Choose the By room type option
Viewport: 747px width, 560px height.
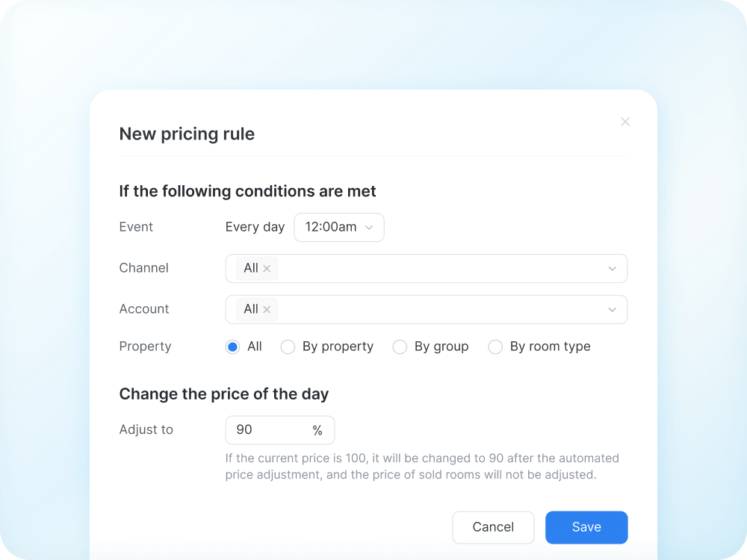pos(495,346)
